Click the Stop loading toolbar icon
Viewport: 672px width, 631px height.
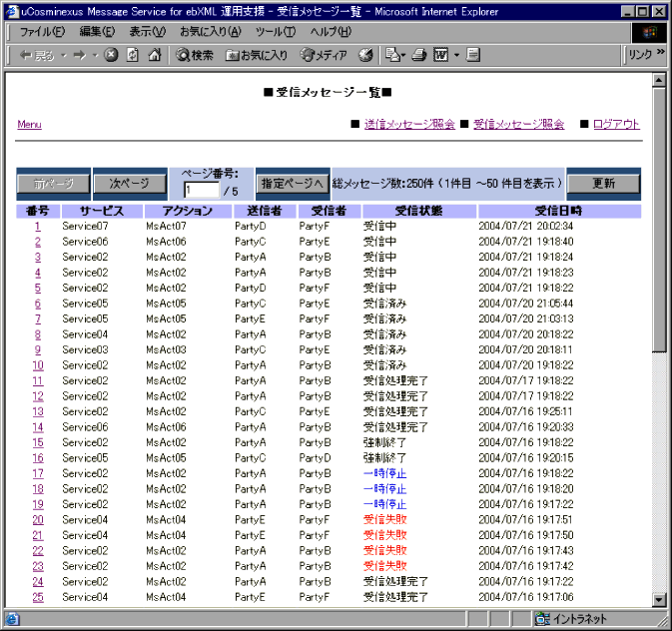click(111, 55)
